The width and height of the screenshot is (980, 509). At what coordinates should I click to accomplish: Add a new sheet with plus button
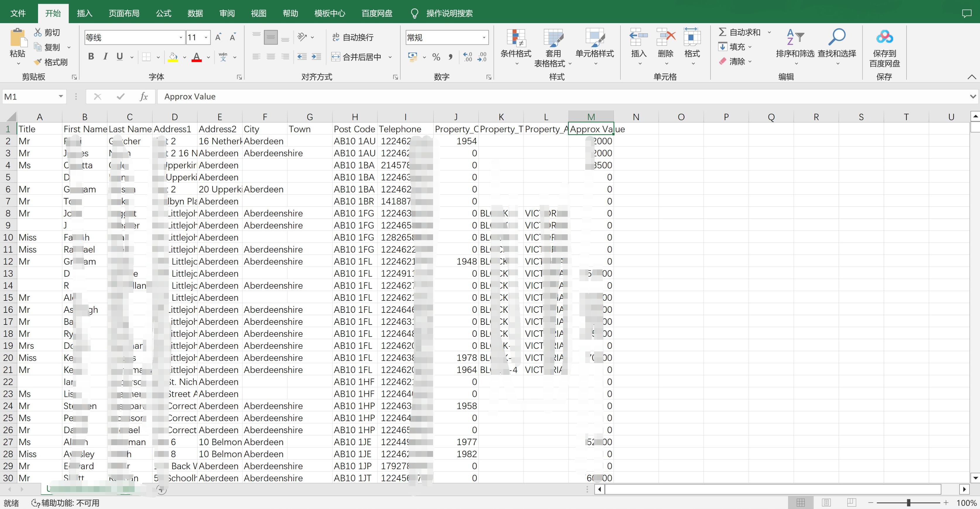[x=161, y=490]
